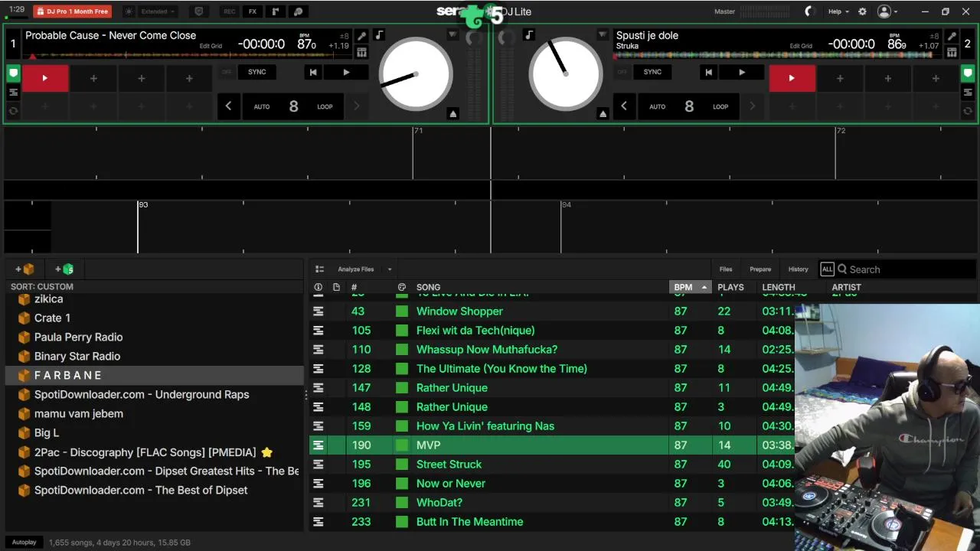The width and height of the screenshot is (980, 551).
Task: Select deck 1 saved loops tab icon
Action: [13, 93]
